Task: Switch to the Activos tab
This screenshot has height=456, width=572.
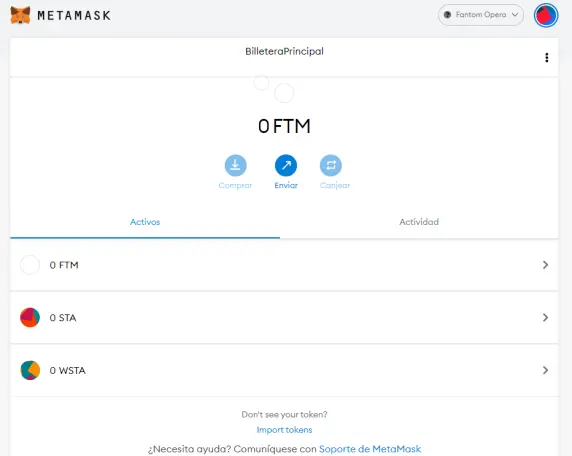Action: click(x=145, y=222)
